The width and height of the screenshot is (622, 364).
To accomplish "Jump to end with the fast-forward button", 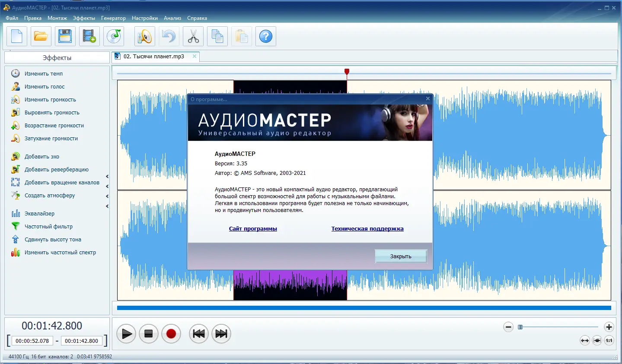I will 221,334.
